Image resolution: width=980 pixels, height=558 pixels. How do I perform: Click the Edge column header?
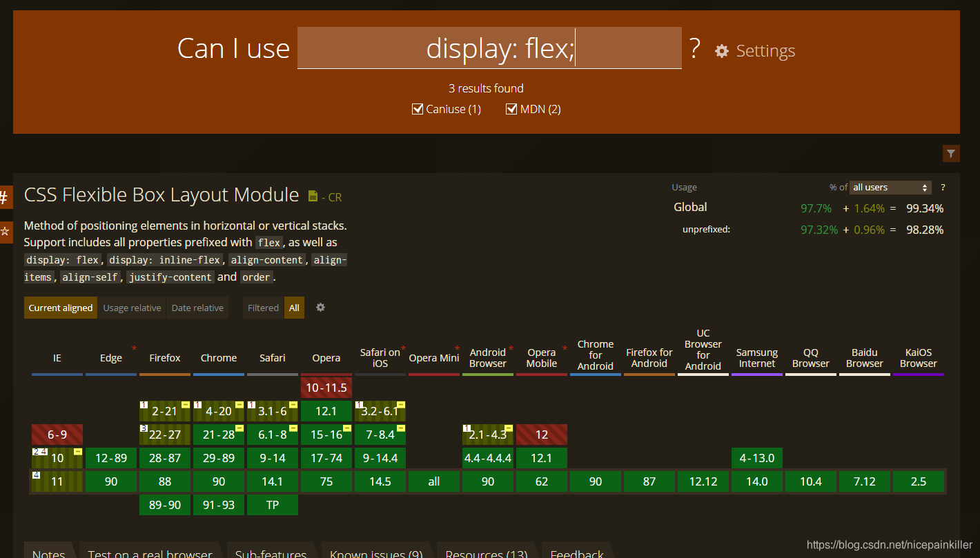pyautogui.click(x=111, y=358)
